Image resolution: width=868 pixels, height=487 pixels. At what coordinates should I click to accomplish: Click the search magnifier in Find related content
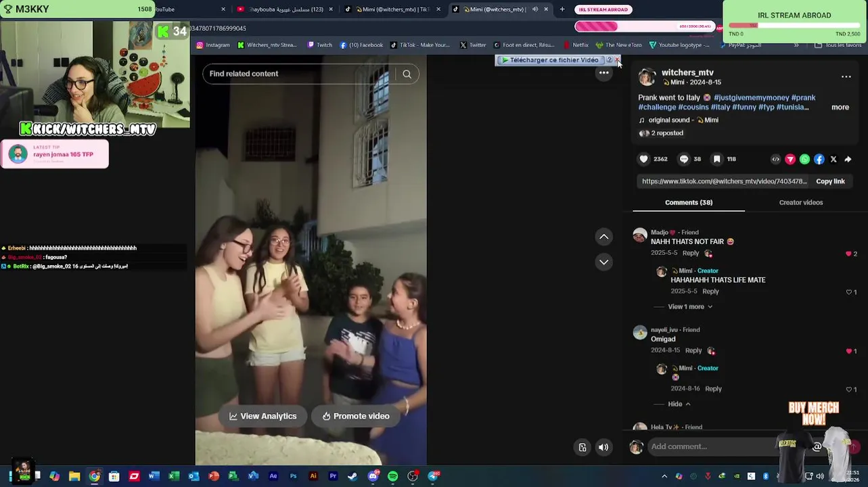pos(407,74)
